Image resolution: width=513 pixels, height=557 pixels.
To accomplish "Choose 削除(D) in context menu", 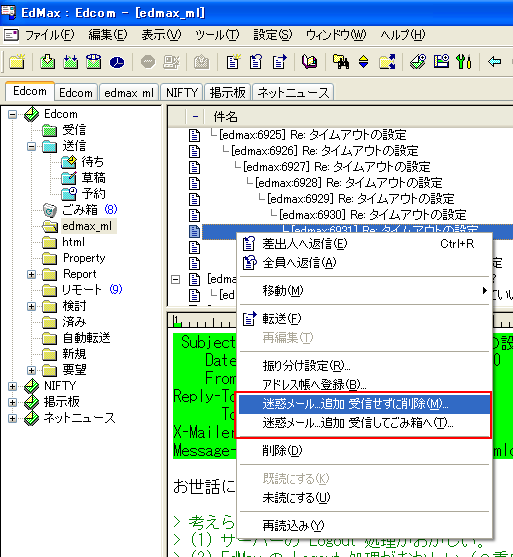I will tap(364, 450).
